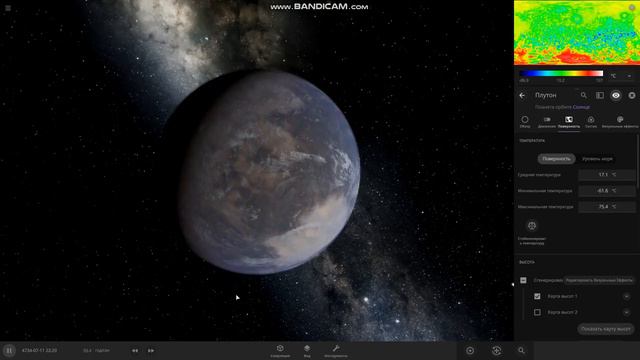Click temperature color gradient bar

point(561,73)
